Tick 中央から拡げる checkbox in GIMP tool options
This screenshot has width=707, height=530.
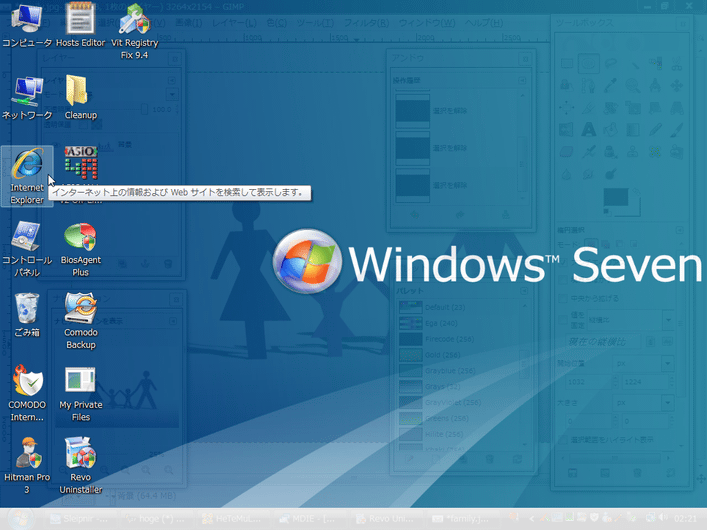pyautogui.click(x=563, y=299)
